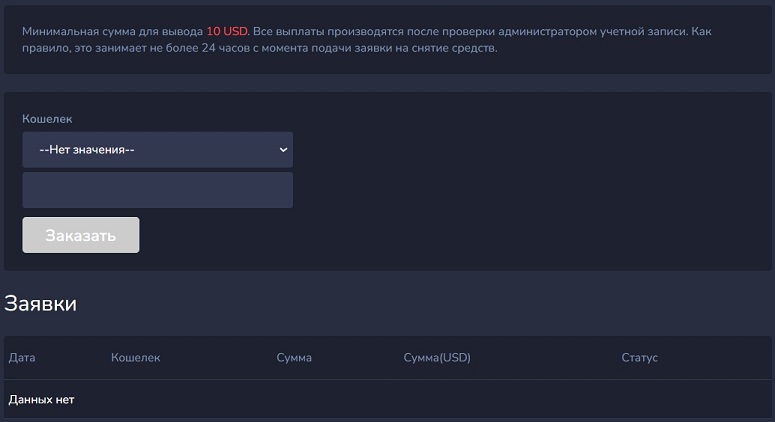Click the chevron arrow on wallet dropdown
Viewport: 775px width, 422px height.
[x=284, y=149]
